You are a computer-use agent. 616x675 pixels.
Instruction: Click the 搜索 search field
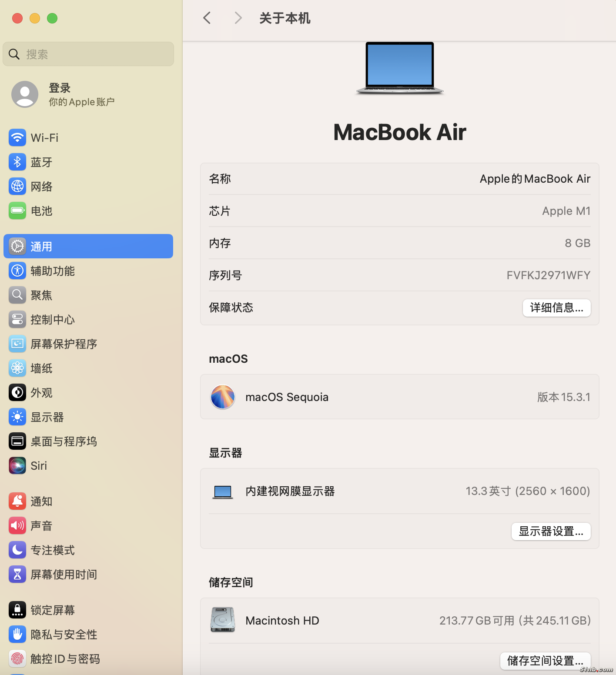88,54
